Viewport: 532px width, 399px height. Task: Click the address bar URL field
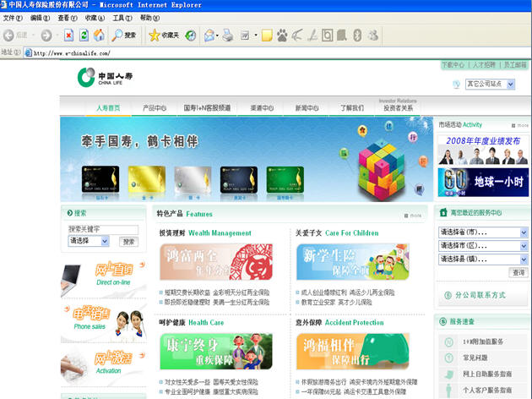click(277, 52)
